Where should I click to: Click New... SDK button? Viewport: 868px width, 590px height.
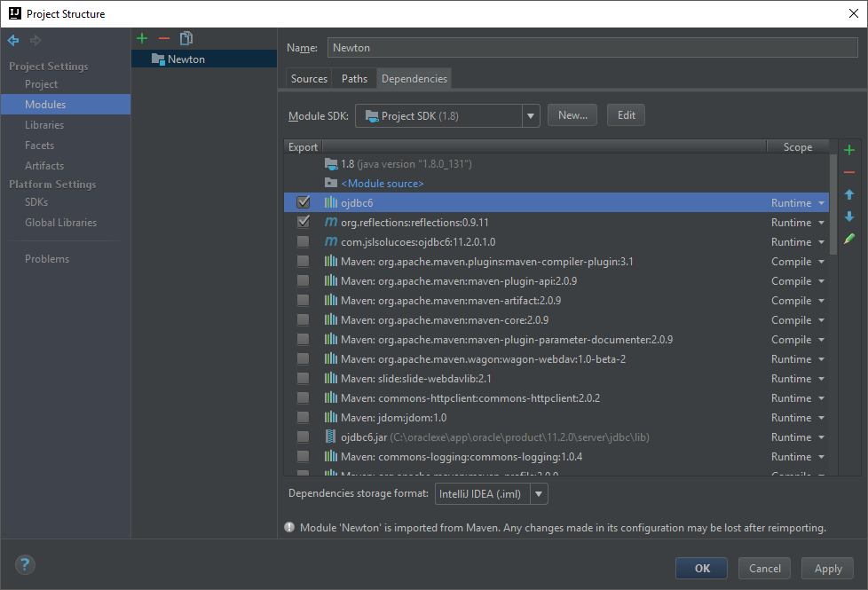pyautogui.click(x=572, y=115)
